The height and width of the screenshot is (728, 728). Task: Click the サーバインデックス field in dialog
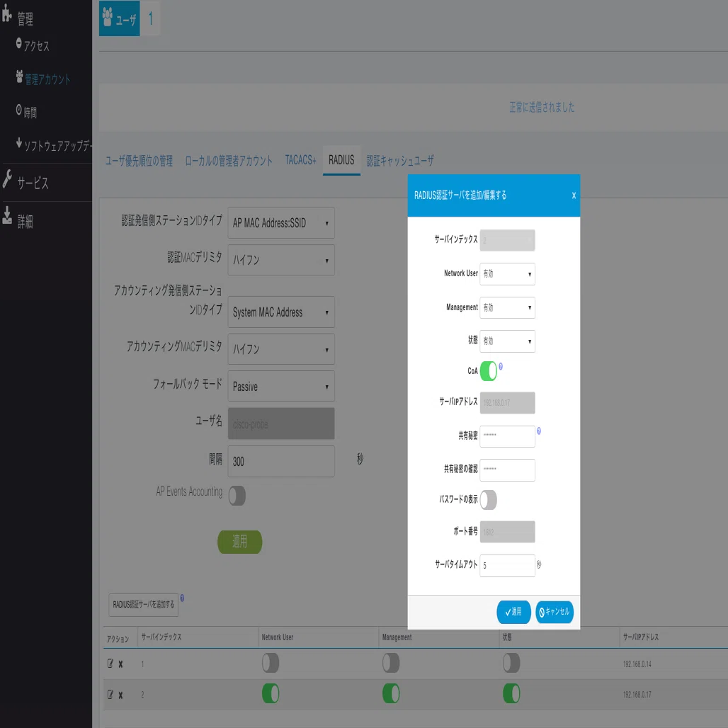point(507,241)
